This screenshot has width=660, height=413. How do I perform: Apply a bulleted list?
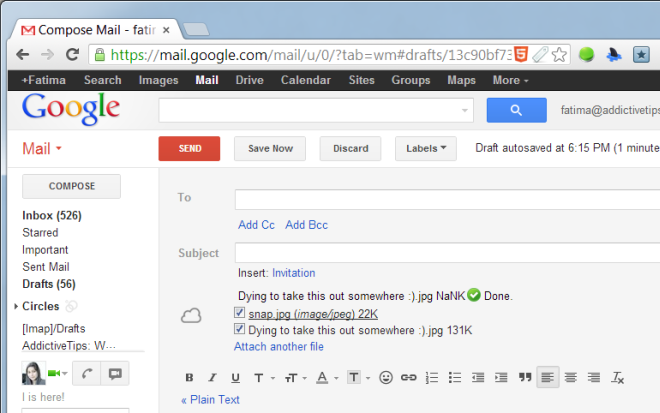point(455,378)
